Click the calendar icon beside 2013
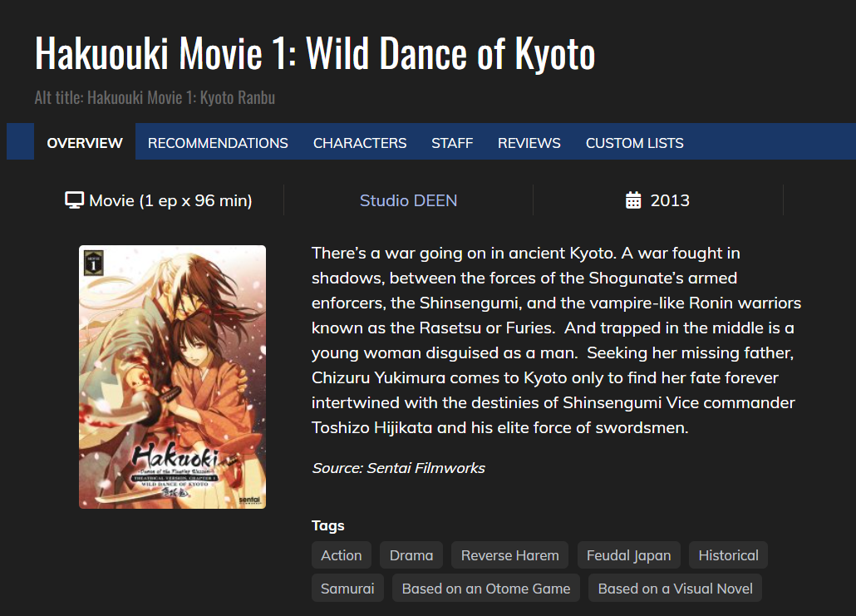This screenshot has height=616, width=856. click(x=633, y=200)
